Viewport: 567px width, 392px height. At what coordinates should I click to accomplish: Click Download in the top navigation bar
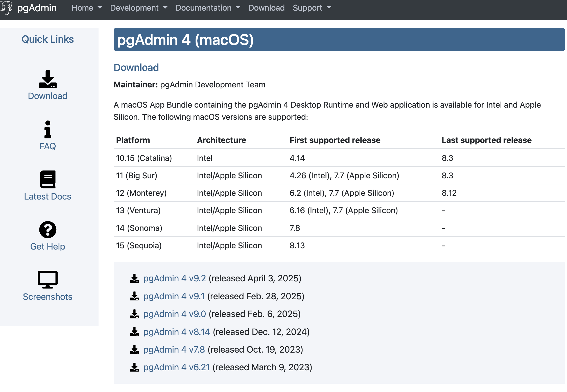click(x=266, y=8)
